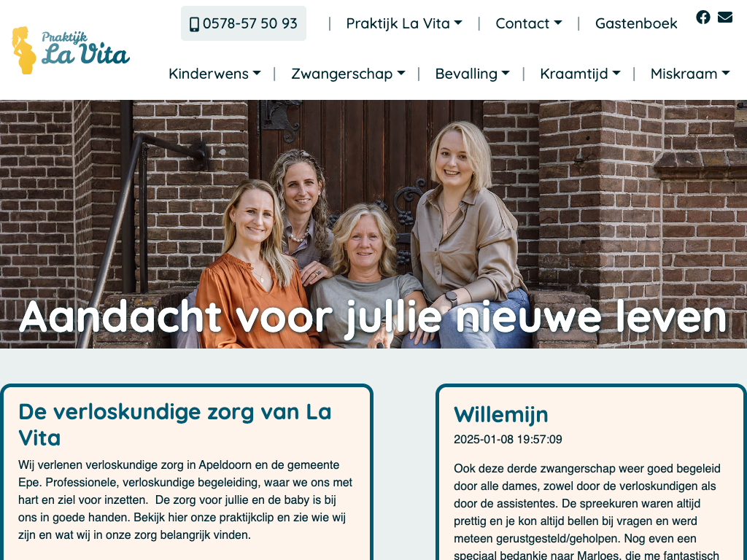Expand the Praktijk La Vita dropdown menu

(x=404, y=23)
